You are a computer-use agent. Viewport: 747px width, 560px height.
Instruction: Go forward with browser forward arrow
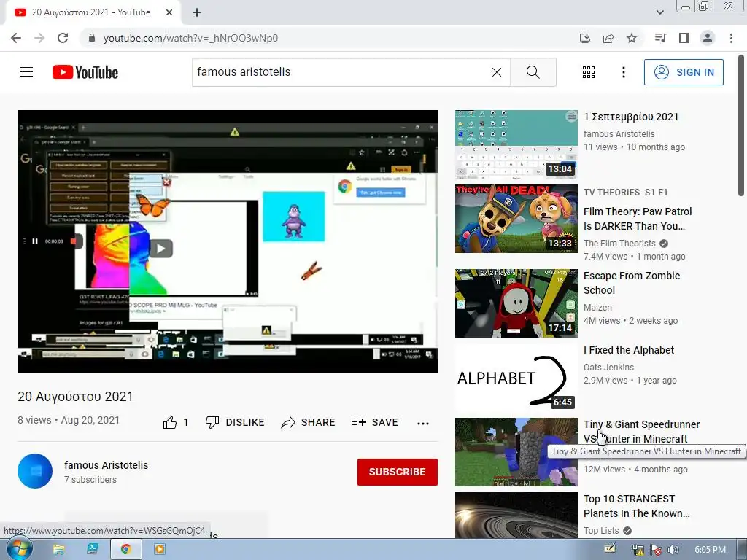(x=39, y=38)
